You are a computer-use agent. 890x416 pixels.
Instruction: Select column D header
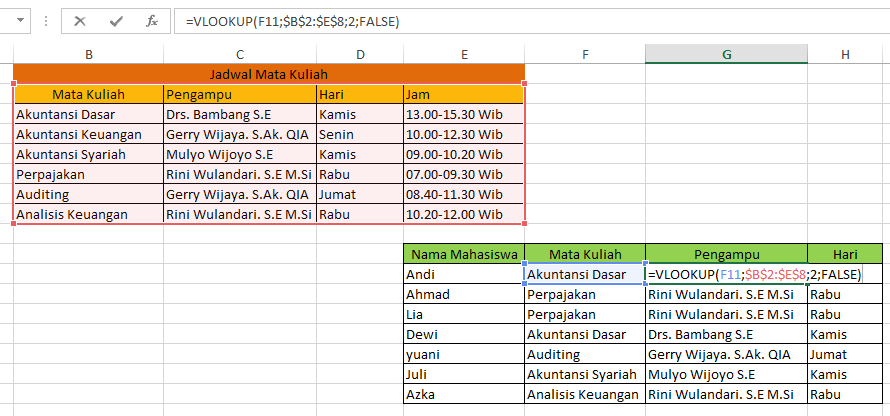pos(359,54)
